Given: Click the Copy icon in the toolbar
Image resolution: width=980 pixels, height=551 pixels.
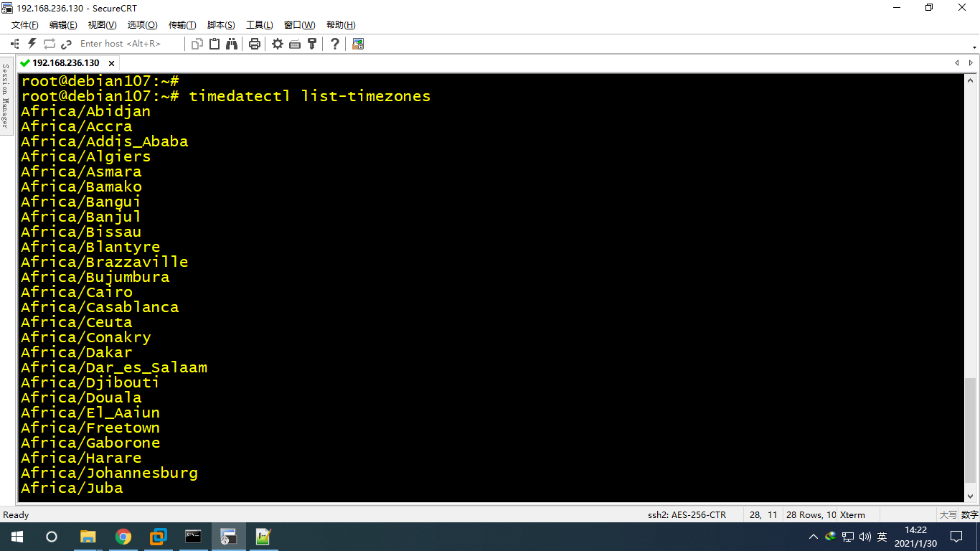Looking at the screenshot, I should click(197, 44).
